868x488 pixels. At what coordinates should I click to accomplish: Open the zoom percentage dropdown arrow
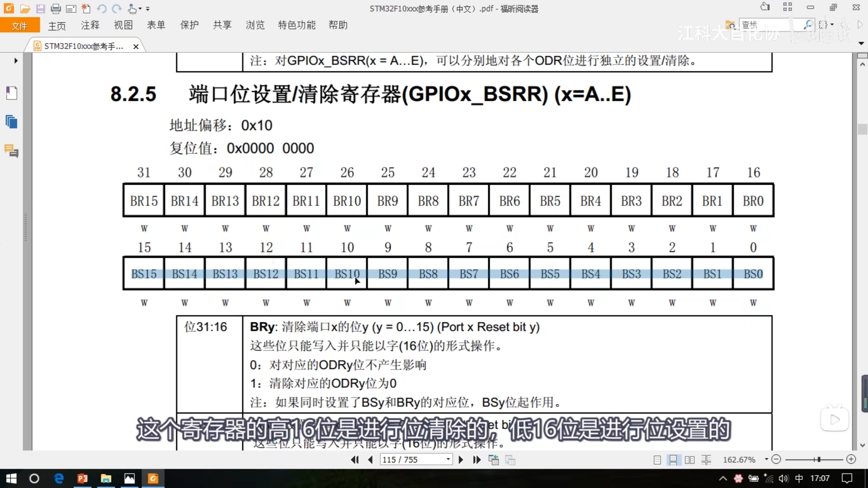(x=766, y=459)
